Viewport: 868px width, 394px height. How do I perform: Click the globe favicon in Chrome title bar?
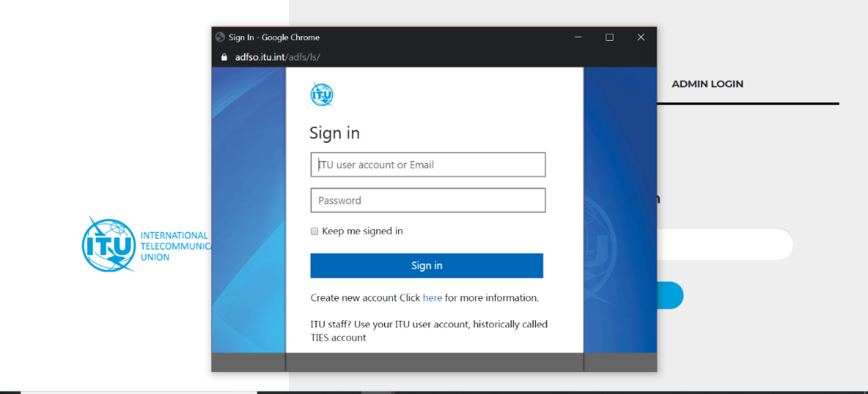[x=220, y=37]
